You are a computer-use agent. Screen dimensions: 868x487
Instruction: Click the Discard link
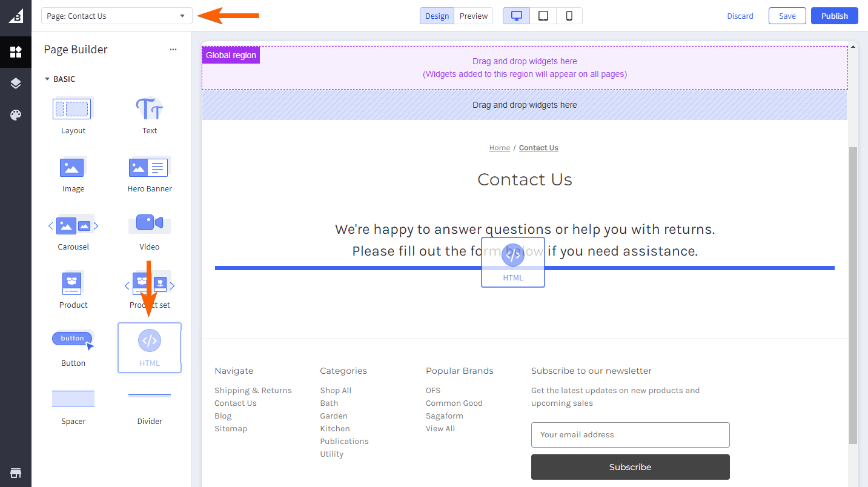pyautogui.click(x=740, y=16)
